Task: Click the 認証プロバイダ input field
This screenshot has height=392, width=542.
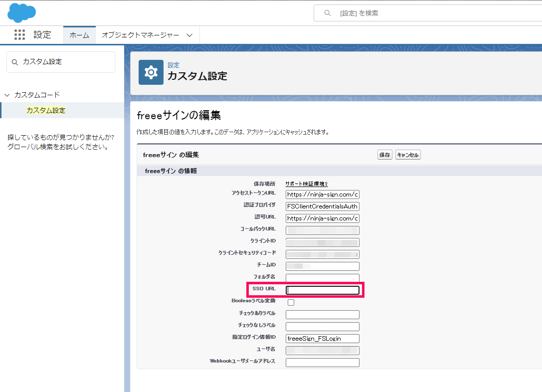Action: click(x=323, y=206)
